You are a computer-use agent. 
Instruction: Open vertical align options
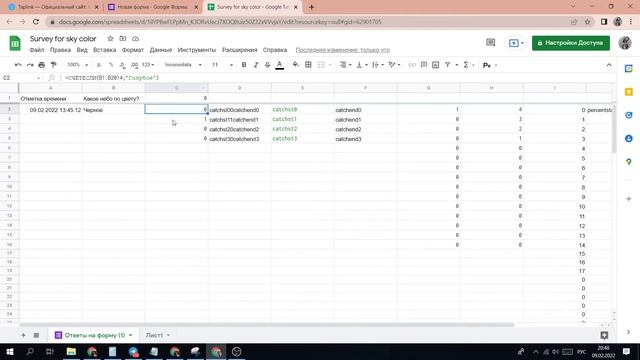tap(362, 65)
